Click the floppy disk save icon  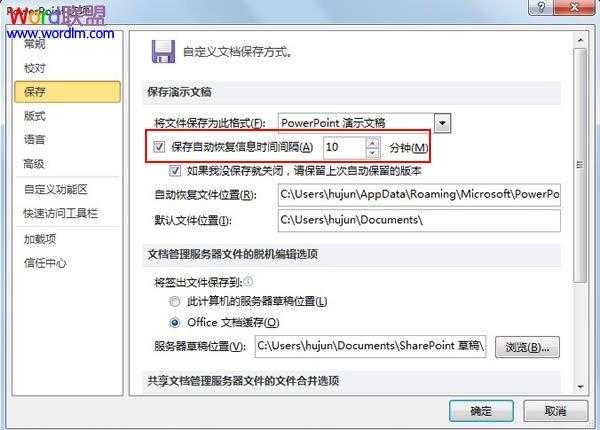(x=163, y=52)
